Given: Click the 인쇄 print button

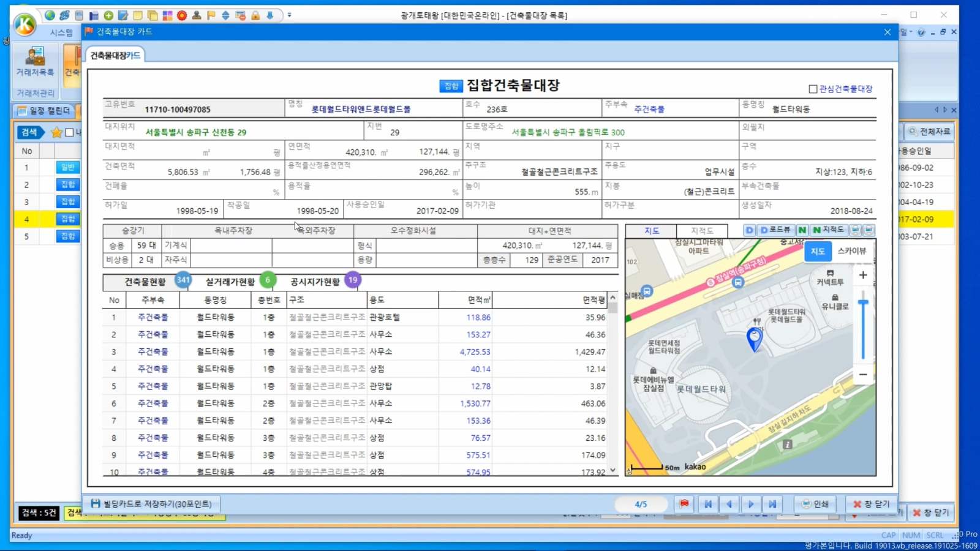Looking at the screenshot, I should (815, 504).
